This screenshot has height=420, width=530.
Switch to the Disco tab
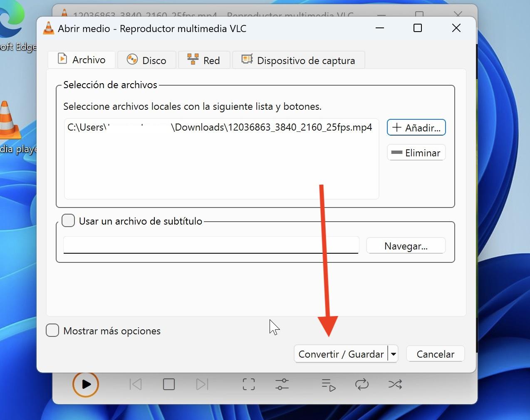click(147, 60)
